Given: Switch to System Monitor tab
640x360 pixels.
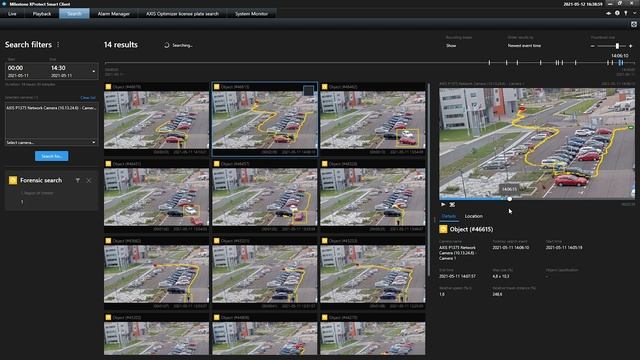Looking at the screenshot, I should pyautogui.click(x=251, y=13).
